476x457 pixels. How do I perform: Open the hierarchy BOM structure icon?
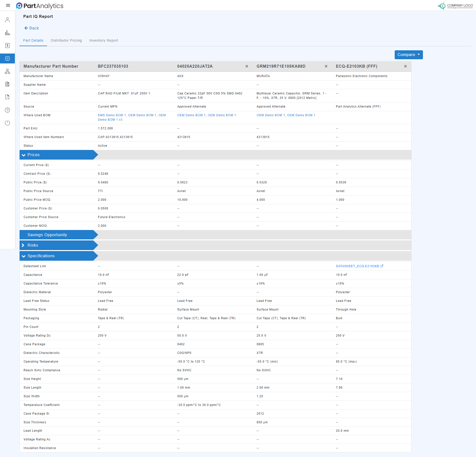point(7,71)
